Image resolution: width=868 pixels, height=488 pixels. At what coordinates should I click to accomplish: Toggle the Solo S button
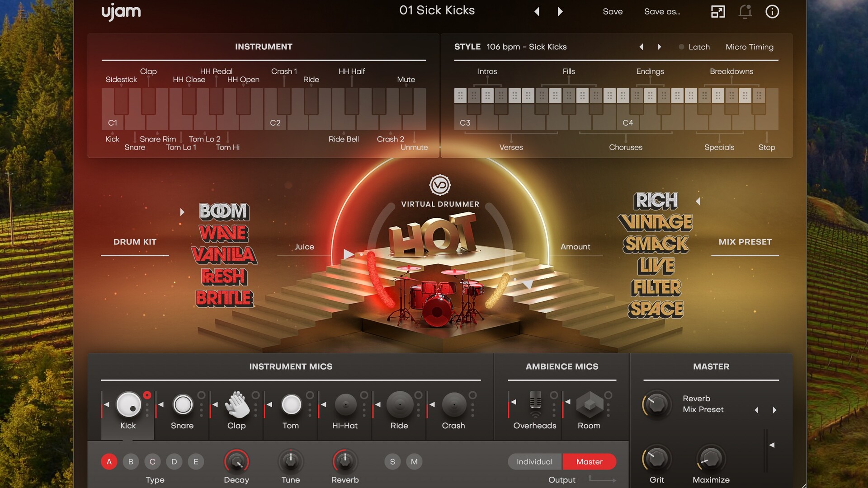pos(392,462)
